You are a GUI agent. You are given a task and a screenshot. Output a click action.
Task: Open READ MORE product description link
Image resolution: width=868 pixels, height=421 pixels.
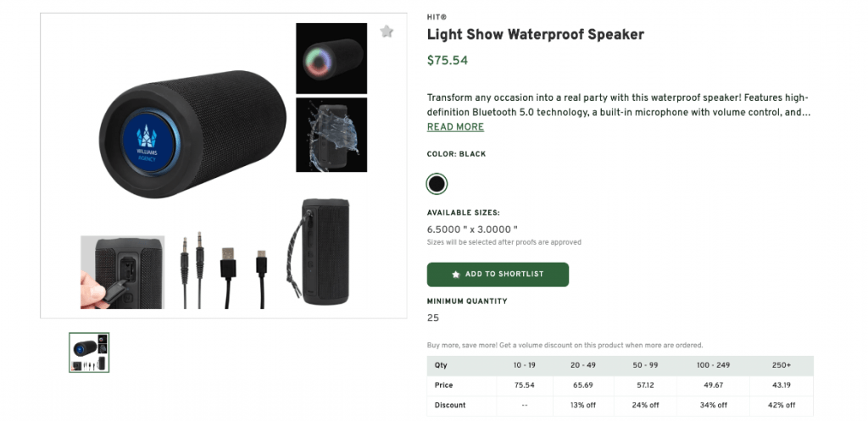(x=455, y=127)
